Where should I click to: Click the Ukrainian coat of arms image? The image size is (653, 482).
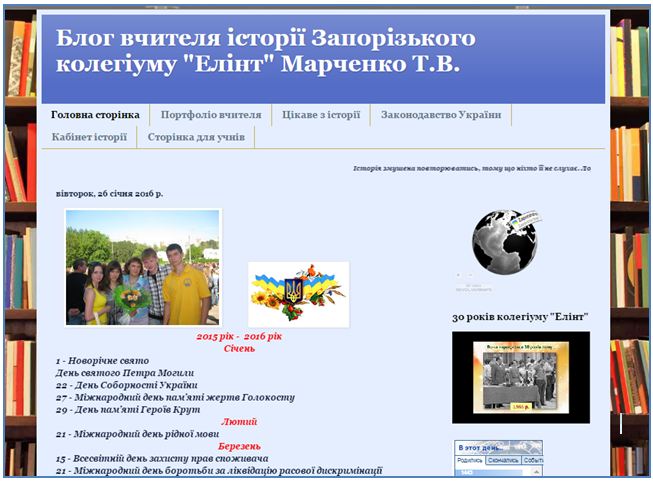click(x=298, y=292)
